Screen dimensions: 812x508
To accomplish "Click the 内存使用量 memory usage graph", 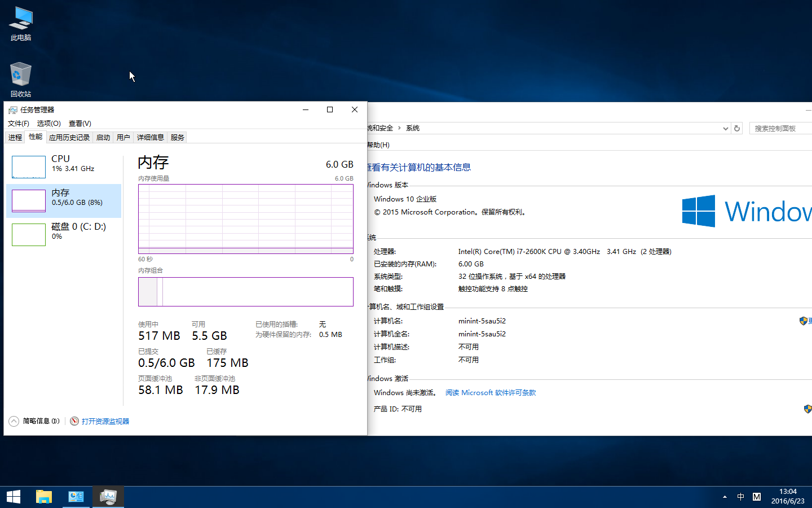I will tap(246, 219).
